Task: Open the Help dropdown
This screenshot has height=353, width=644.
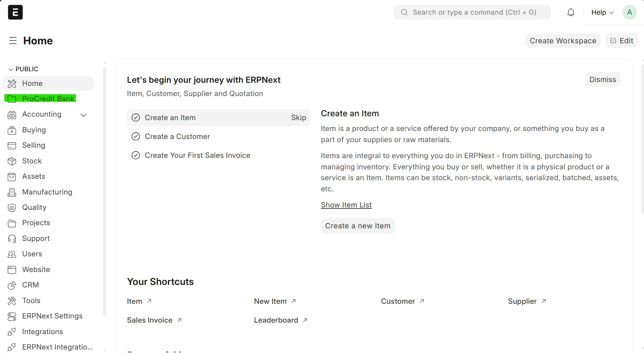Action: click(602, 12)
